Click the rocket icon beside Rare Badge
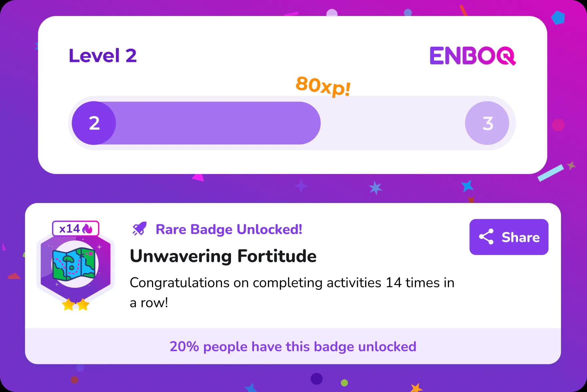Viewport: 587px width, 392px height. tap(139, 229)
